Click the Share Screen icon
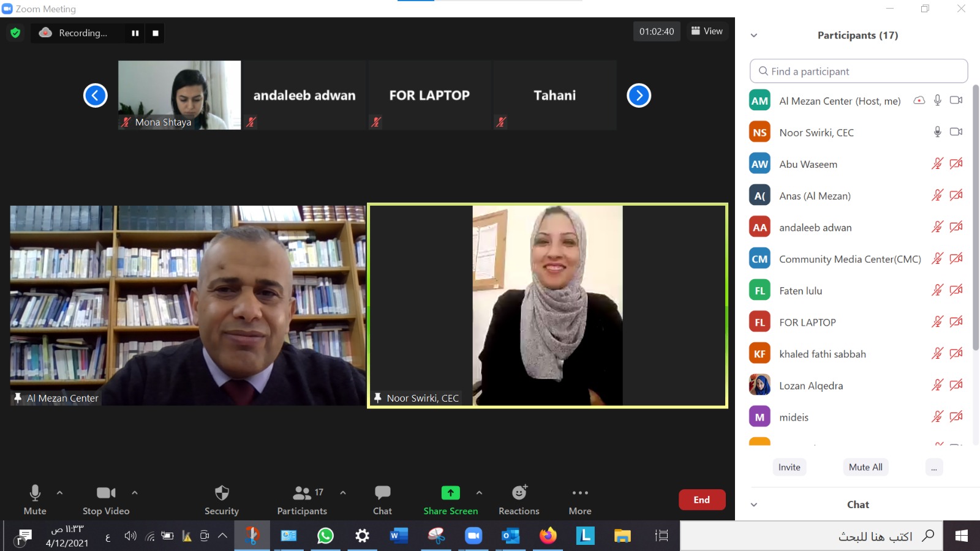980x551 pixels. (x=450, y=493)
